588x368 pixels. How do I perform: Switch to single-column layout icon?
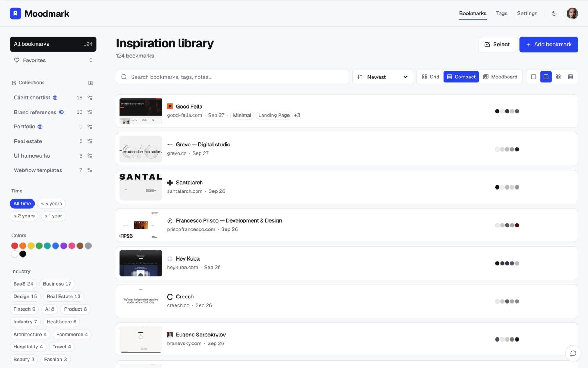tap(534, 77)
